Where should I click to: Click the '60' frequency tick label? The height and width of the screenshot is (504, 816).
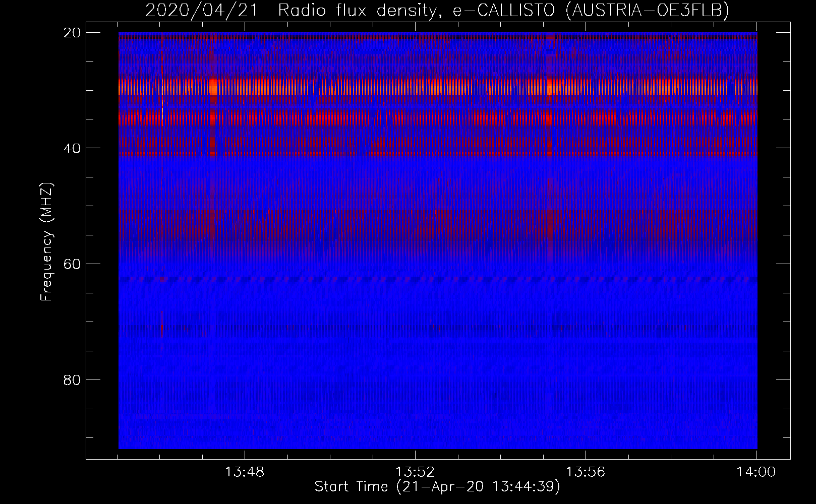point(72,264)
